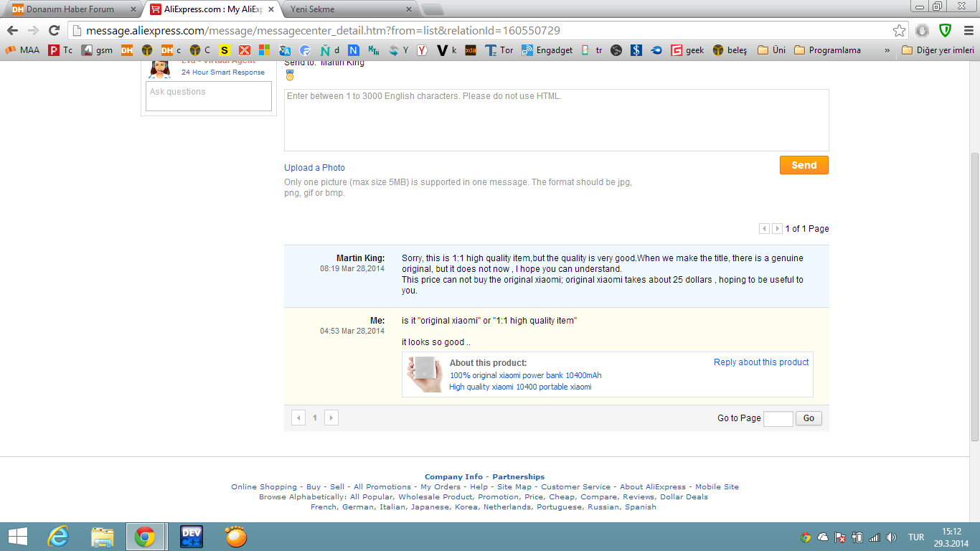
Task: Click the volume speaker tray icon
Action: click(x=891, y=537)
